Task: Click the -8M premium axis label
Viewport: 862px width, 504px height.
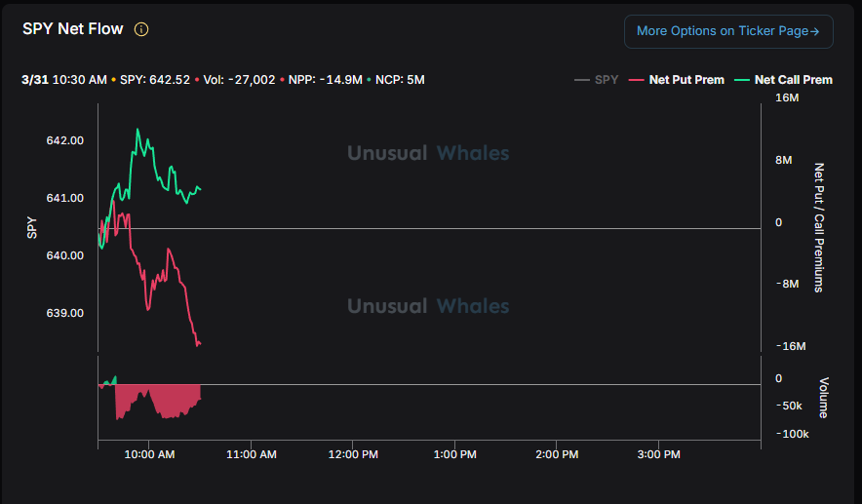Action: [787, 284]
